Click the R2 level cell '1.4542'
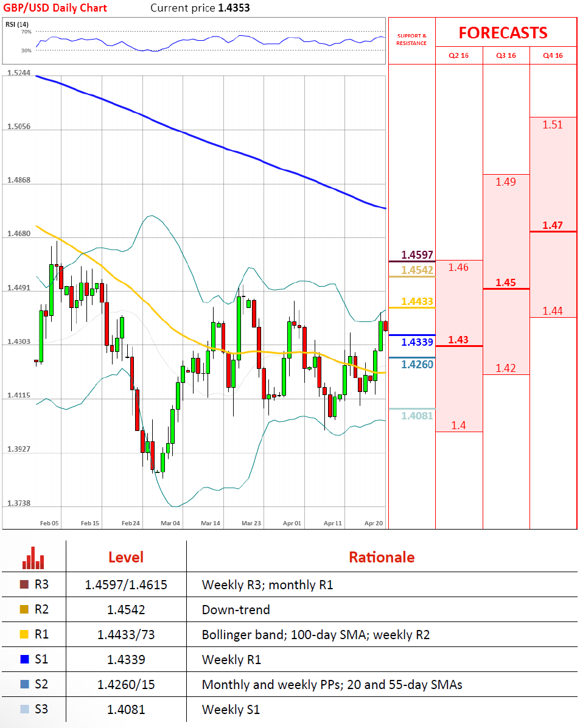This screenshot has width=580, height=728. (x=126, y=609)
